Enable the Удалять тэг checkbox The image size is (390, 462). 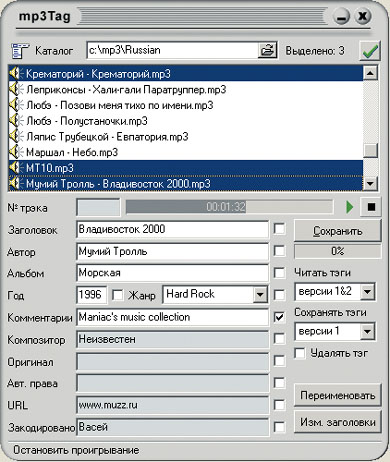point(300,353)
